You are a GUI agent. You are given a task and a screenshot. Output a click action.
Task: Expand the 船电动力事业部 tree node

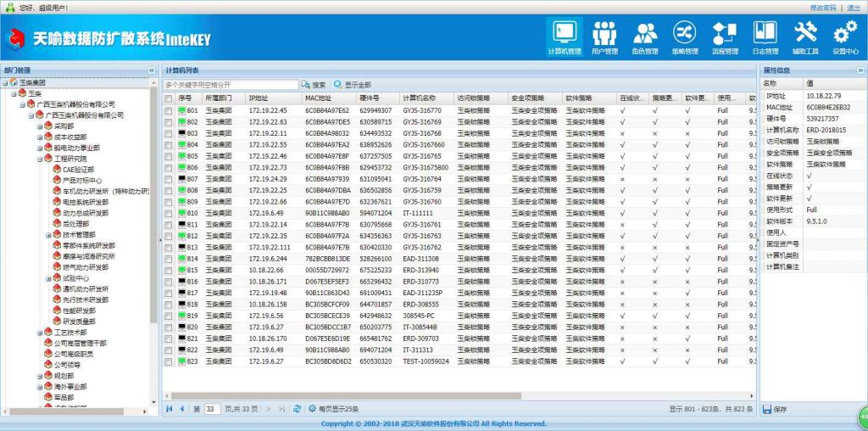pos(40,148)
